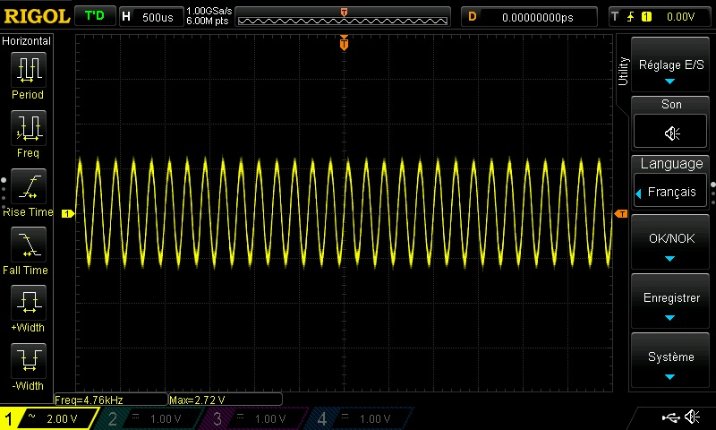Click the sample rate 1.00GSa/s text
The image size is (716, 430).
click(x=209, y=11)
